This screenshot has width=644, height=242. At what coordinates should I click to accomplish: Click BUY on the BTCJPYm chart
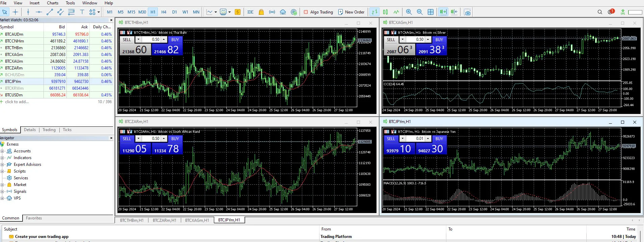[439, 139]
